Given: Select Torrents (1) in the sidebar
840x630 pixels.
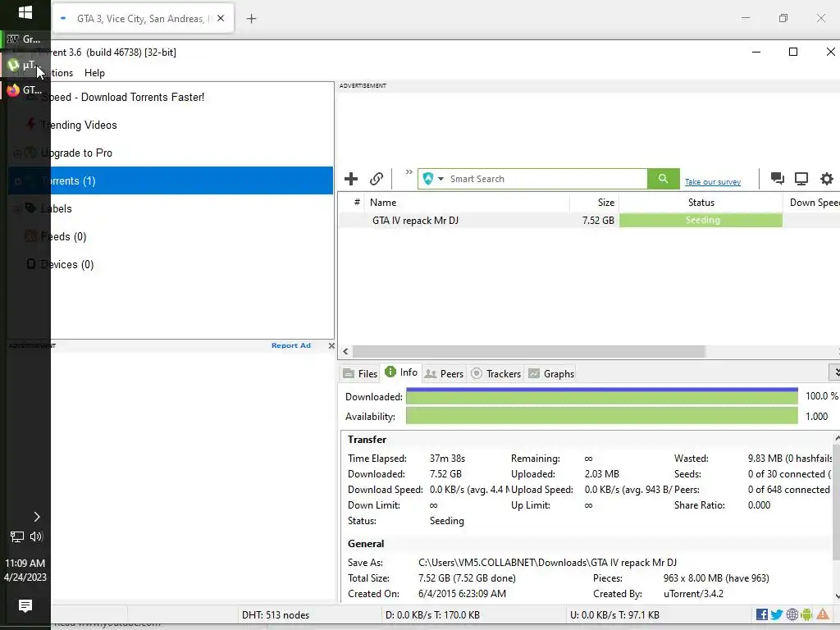Looking at the screenshot, I should pos(171,180).
